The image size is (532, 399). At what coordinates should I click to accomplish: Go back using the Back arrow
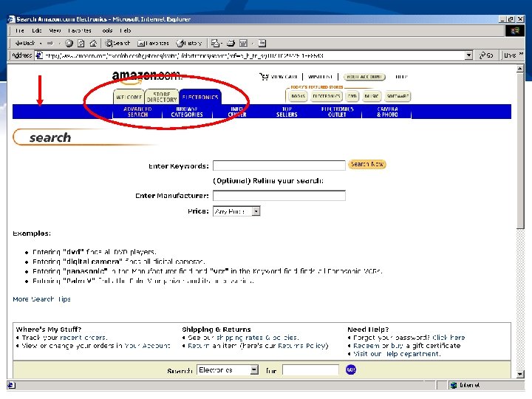click(25, 43)
